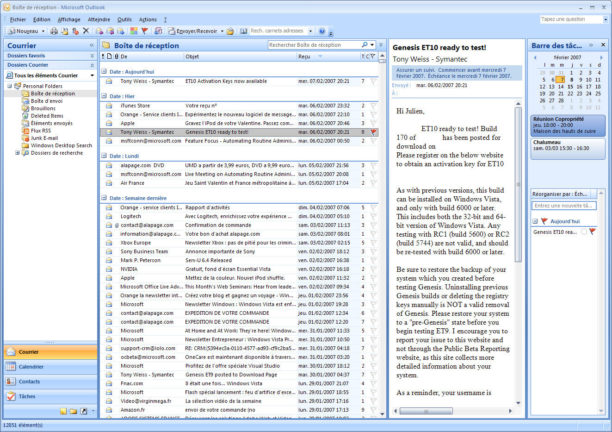
Task: Click the blue help icon in toolbar
Action: (x=322, y=31)
